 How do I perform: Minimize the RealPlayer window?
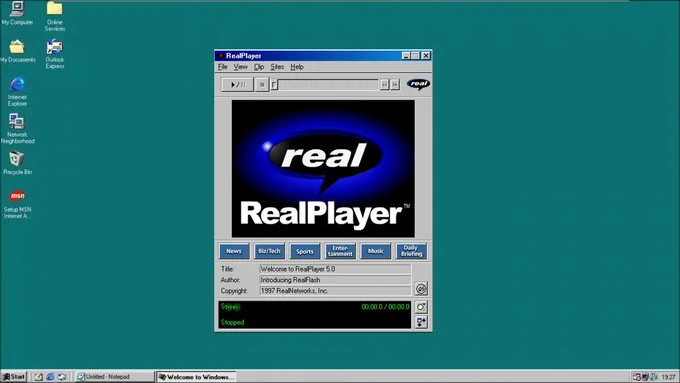[x=406, y=56]
